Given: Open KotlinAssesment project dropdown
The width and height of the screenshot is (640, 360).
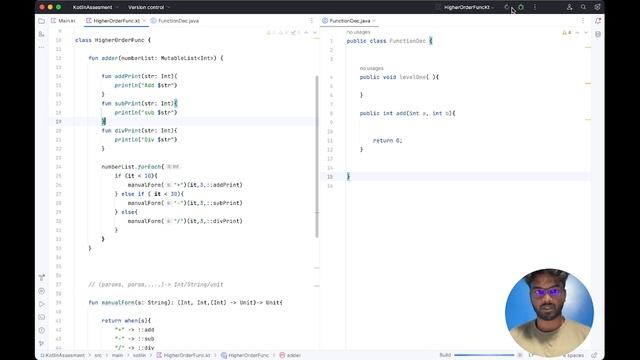Looking at the screenshot, I should click(x=96, y=7).
